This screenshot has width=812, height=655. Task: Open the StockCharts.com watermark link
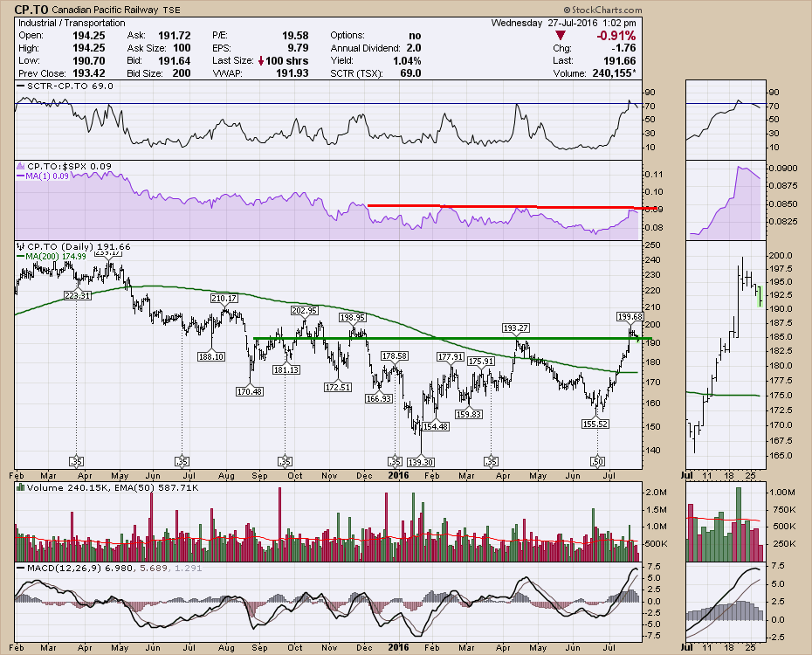(x=602, y=10)
